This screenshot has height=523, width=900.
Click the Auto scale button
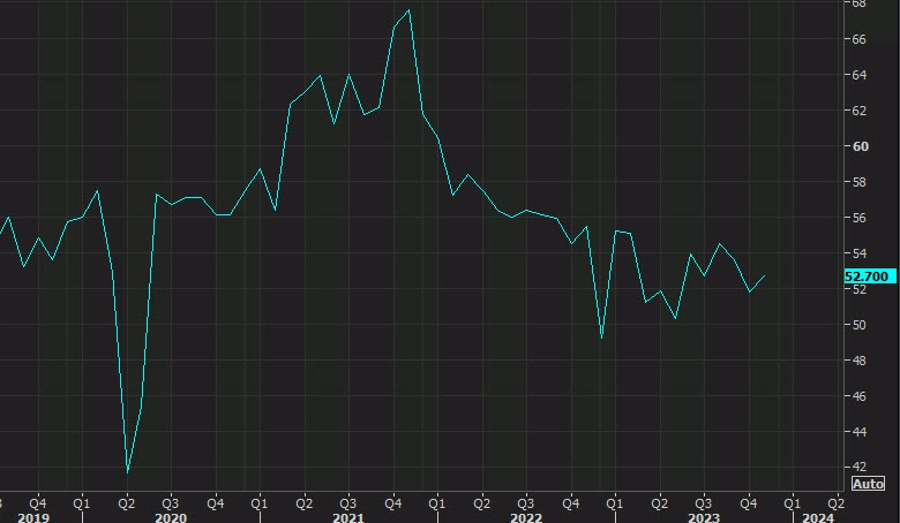pyautogui.click(x=868, y=484)
